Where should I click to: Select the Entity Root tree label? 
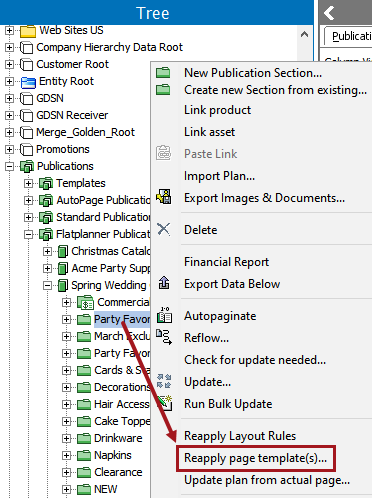66,81
